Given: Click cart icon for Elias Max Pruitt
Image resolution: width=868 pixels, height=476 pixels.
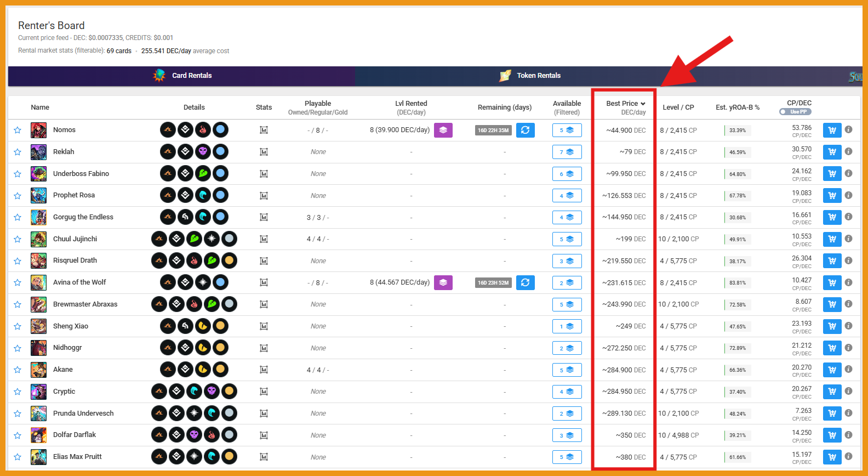Looking at the screenshot, I should pos(832,457).
